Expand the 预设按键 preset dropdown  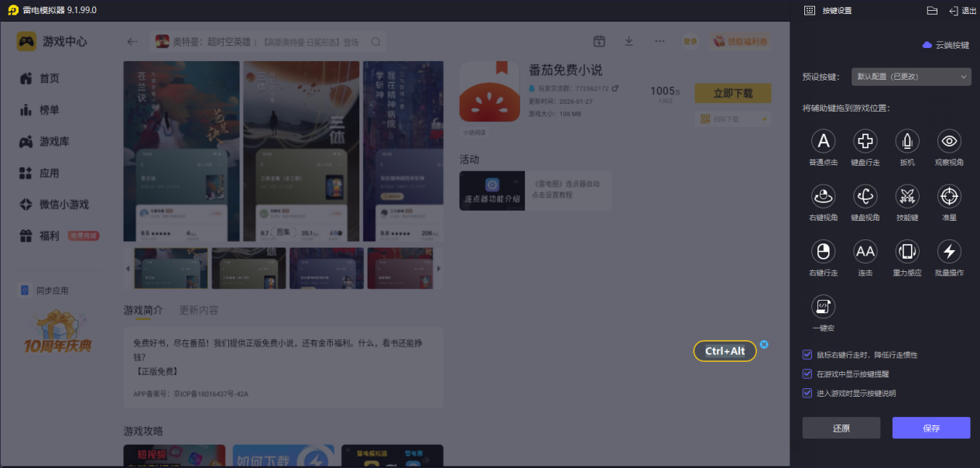click(911, 77)
